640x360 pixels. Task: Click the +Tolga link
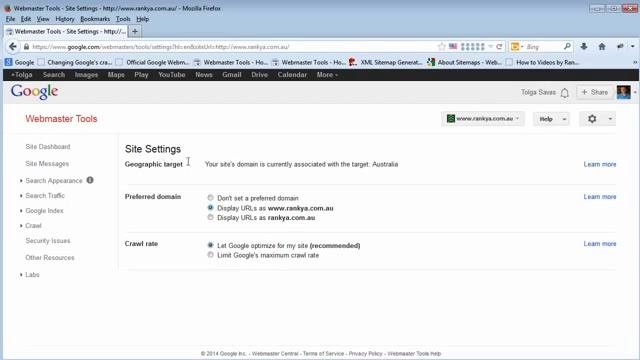click(22, 75)
